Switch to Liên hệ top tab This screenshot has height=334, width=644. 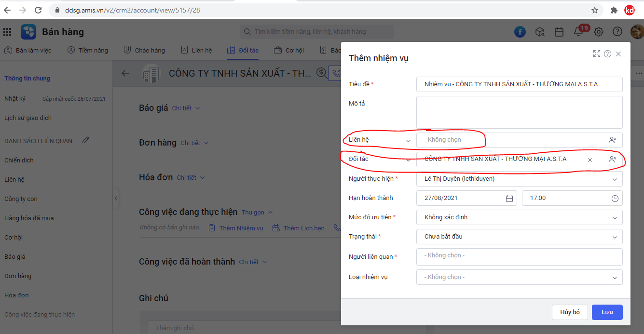pyautogui.click(x=196, y=50)
